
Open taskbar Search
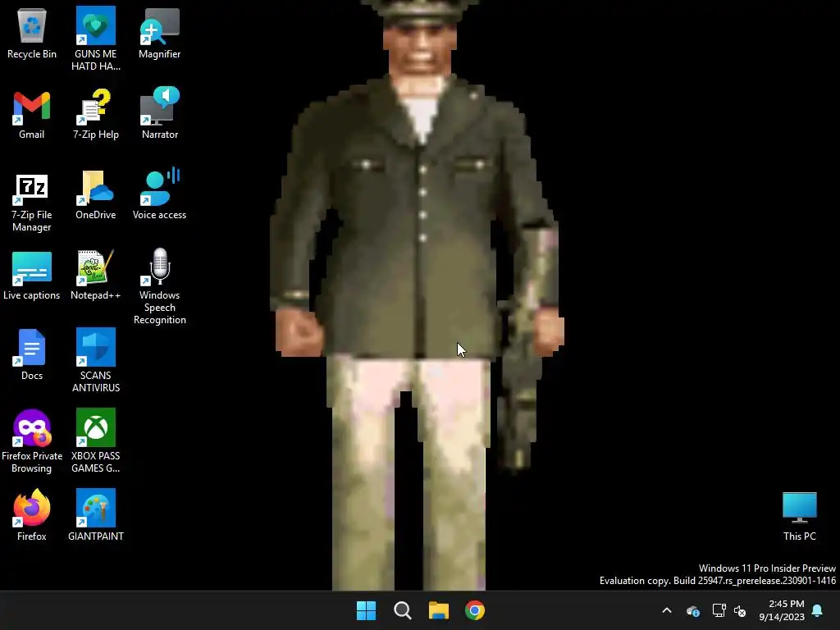point(402,610)
